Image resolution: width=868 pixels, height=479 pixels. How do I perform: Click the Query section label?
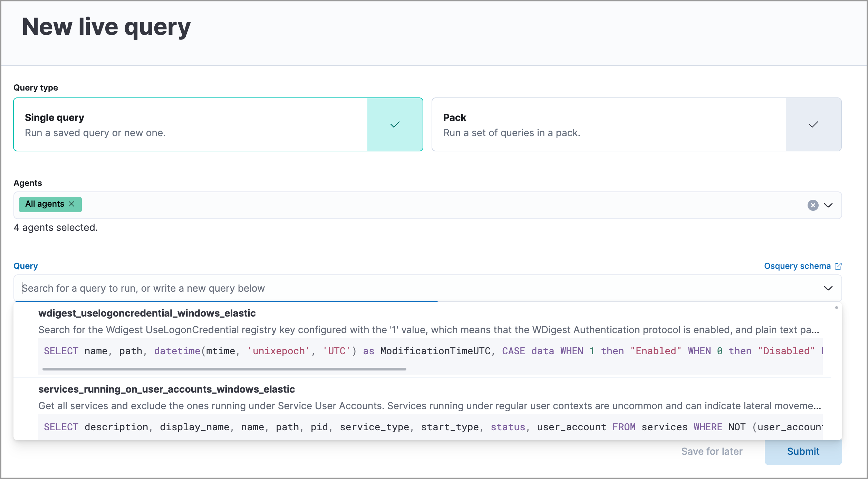click(25, 266)
